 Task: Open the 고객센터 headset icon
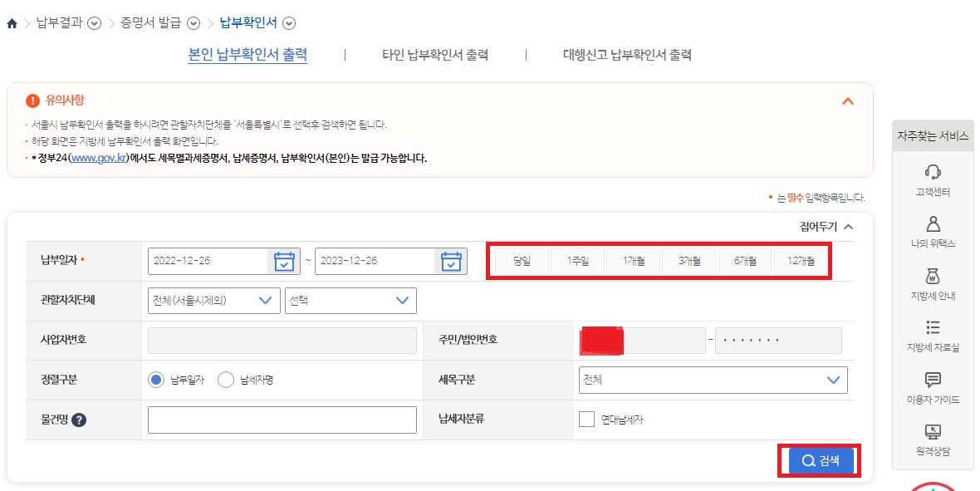933,174
